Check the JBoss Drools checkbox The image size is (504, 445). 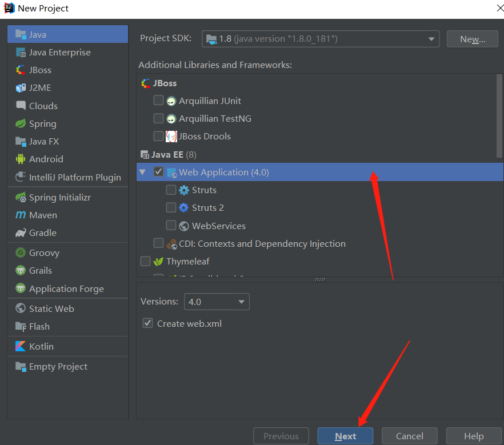(x=158, y=136)
